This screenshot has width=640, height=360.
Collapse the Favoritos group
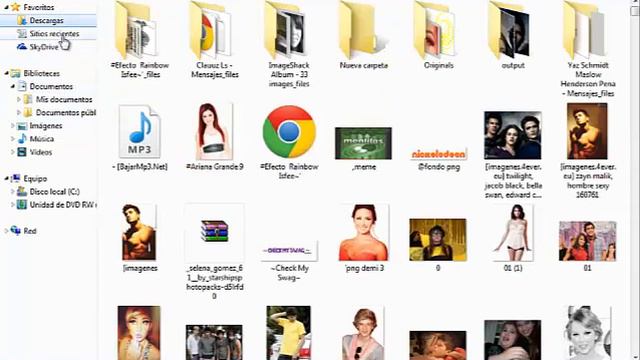coord(6,7)
